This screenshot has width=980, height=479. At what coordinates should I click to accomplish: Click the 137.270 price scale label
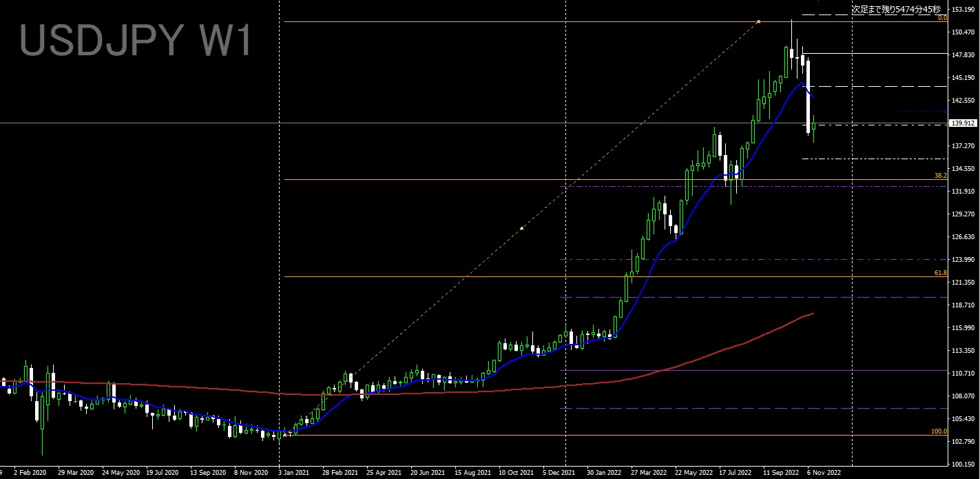click(964, 146)
